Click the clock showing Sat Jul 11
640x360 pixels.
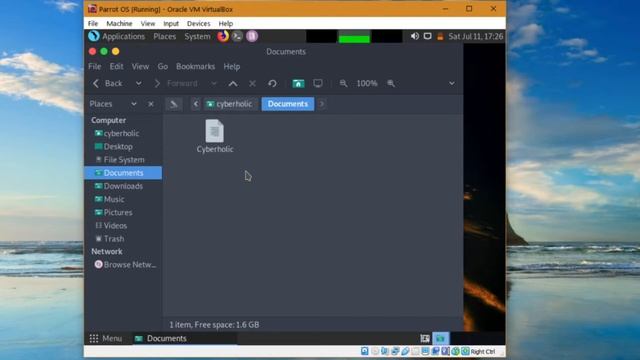[476, 36]
